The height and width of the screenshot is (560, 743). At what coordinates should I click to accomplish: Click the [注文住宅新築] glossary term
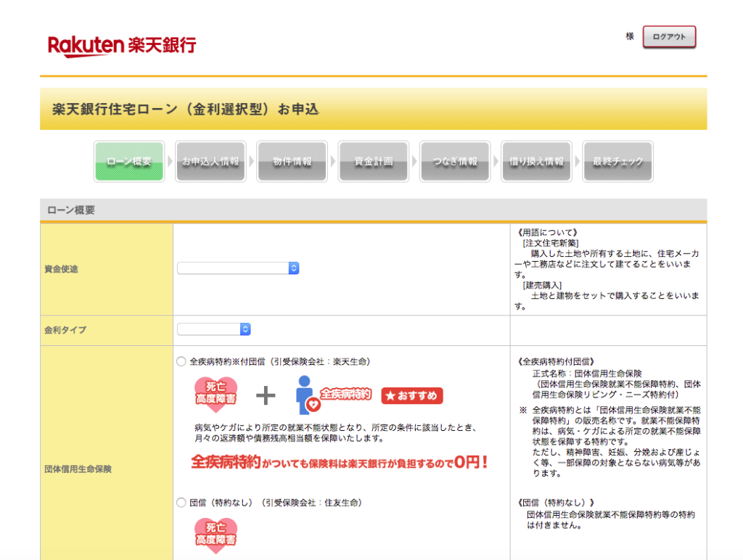(x=551, y=243)
